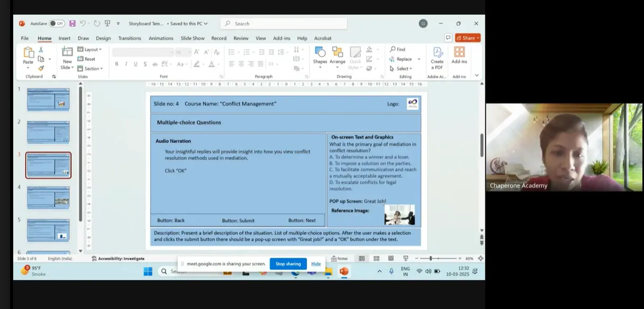This screenshot has height=309, width=644.
Task: Open the Shapes gallery
Action: click(320, 55)
